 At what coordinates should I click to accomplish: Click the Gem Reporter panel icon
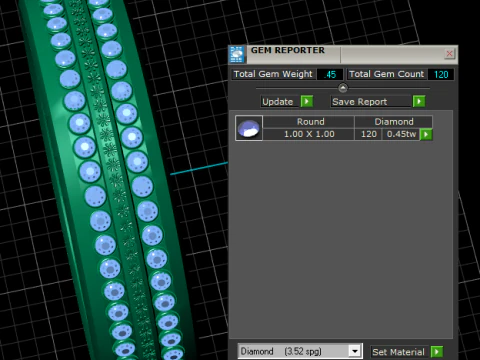tap(237, 54)
